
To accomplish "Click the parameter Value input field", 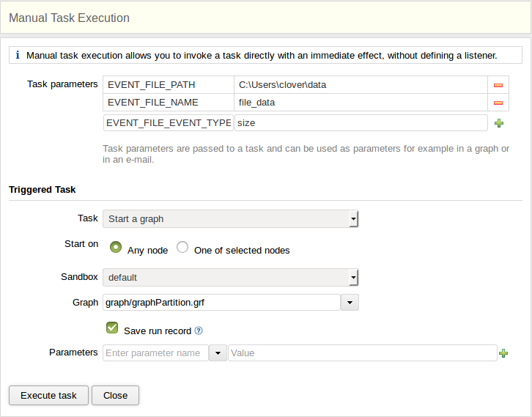I will point(362,353).
